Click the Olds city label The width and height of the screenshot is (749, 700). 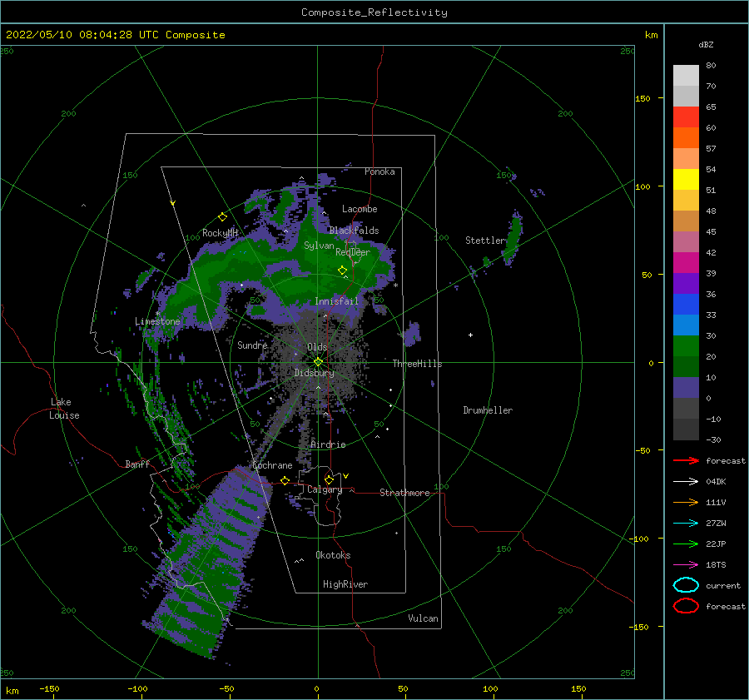[x=317, y=347]
